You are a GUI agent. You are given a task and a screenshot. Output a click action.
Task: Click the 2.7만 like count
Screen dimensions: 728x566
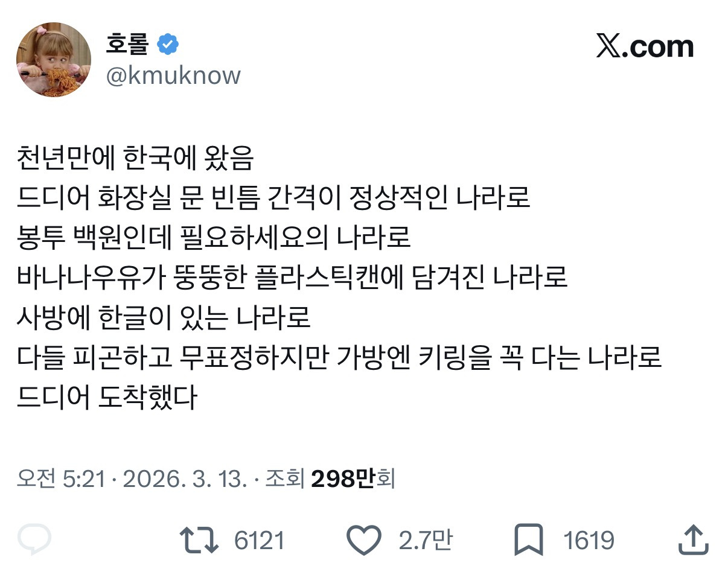[426, 539]
